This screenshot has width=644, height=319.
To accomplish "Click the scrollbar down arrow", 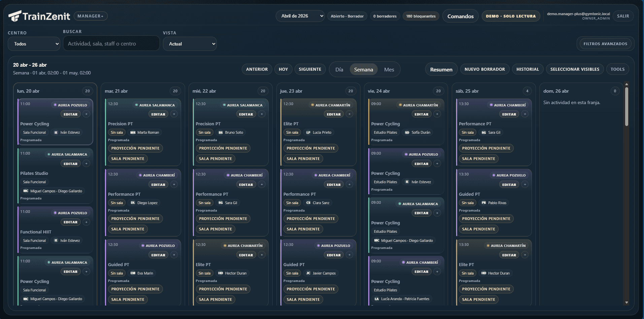I will (x=626, y=302).
